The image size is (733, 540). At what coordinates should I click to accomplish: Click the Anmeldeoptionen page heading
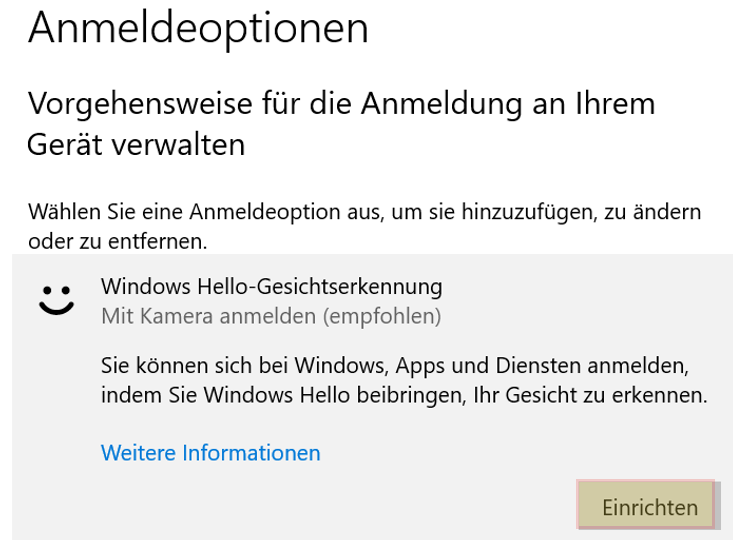click(198, 28)
